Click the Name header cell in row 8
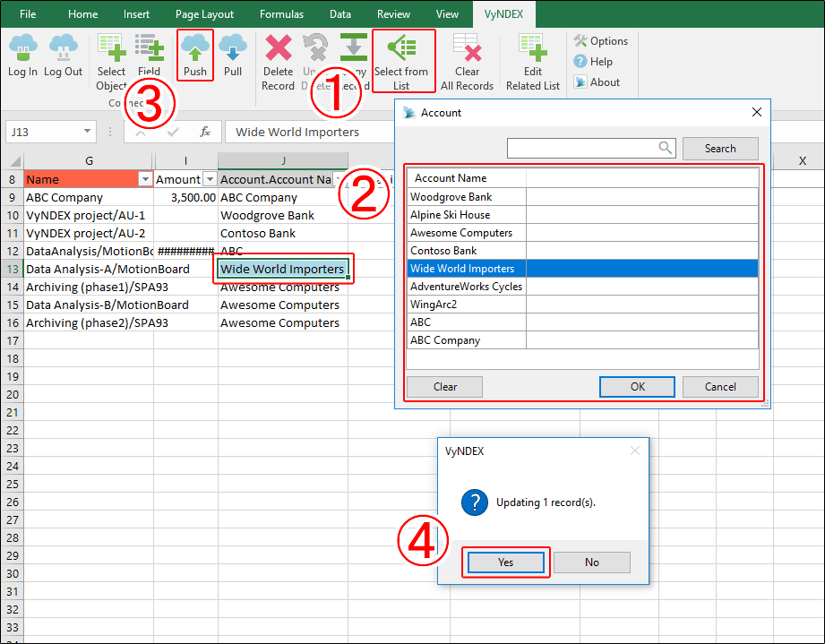Viewport: 825px width, 644px height. pos(89,179)
